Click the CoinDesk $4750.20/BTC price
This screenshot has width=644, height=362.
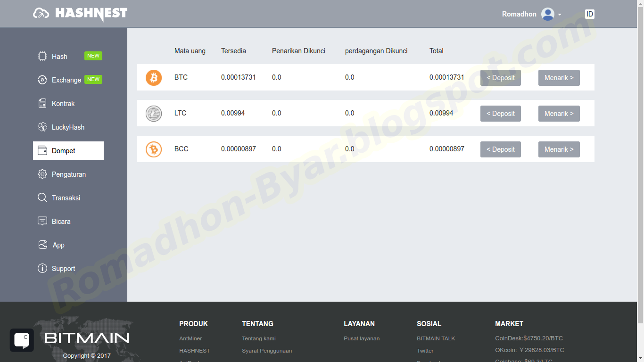point(529,338)
